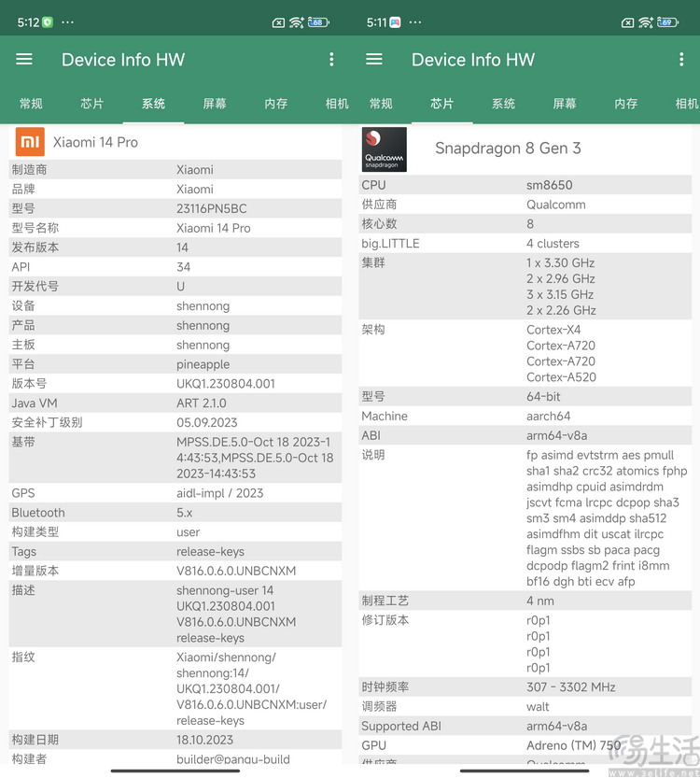Screen dimensions: 700x778
Task: Tap architecture entry Cortex-A520
Action: (x=561, y=377)
